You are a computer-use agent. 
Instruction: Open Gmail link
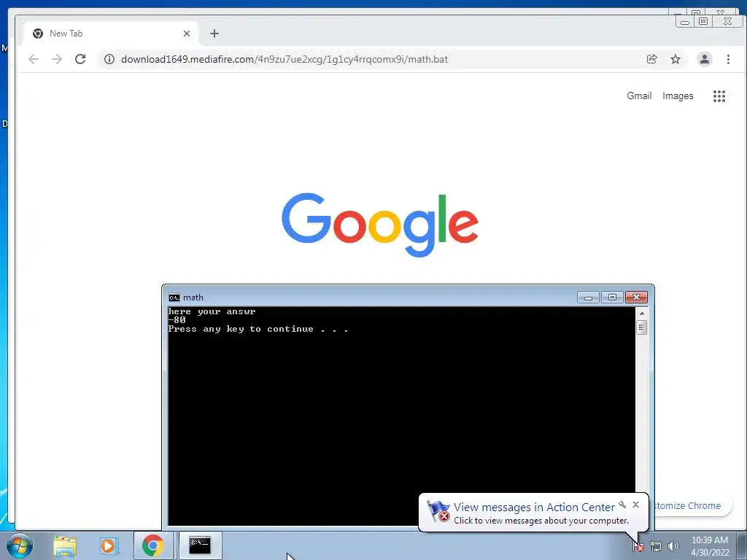point(639,96)
